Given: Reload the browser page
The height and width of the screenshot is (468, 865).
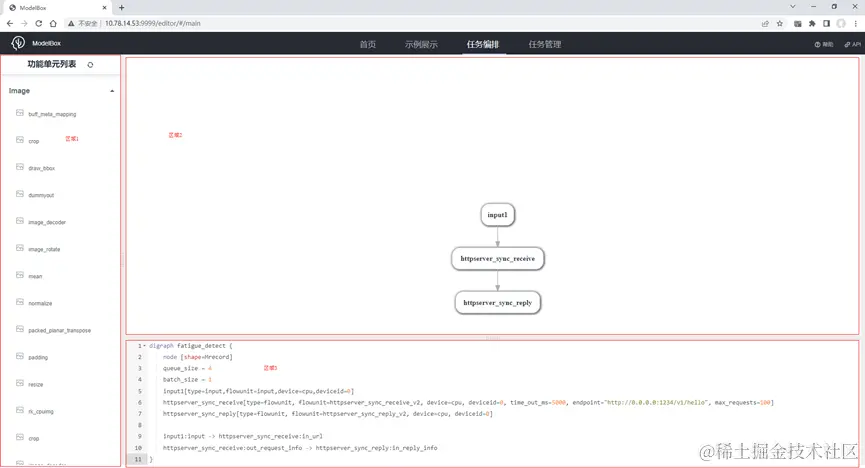Looking at the screenshot, I should (39, 23).
